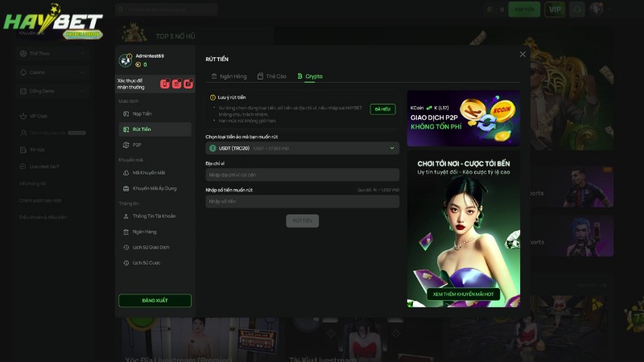644x362 pixels.
Task: Open Lịch Sử Giao Dịch transaction history
Action: [x=151, y=247]
